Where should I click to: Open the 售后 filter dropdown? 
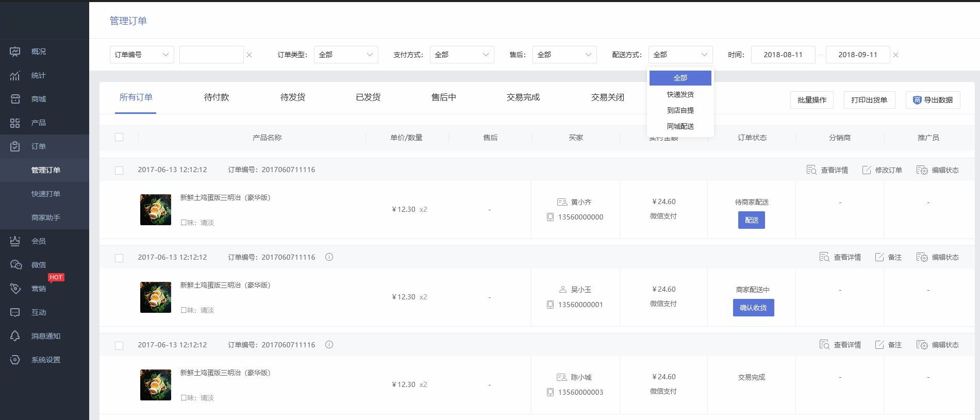coord(564,55)
